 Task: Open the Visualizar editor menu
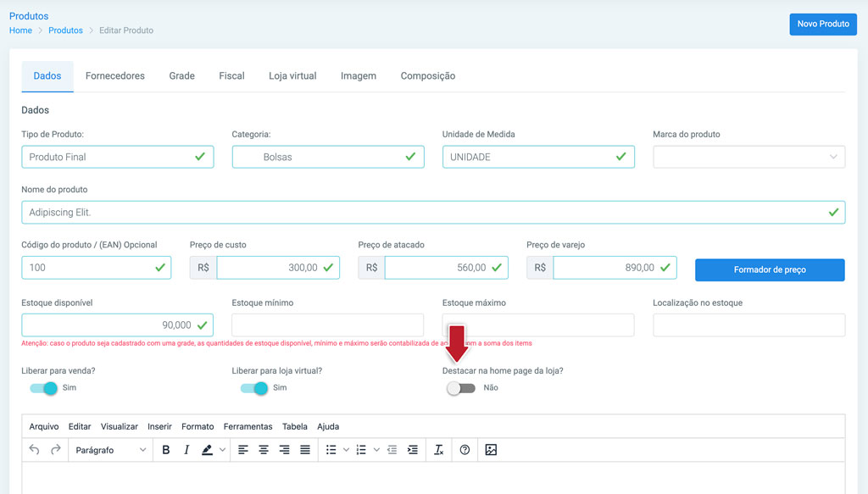tap(119, 426)
